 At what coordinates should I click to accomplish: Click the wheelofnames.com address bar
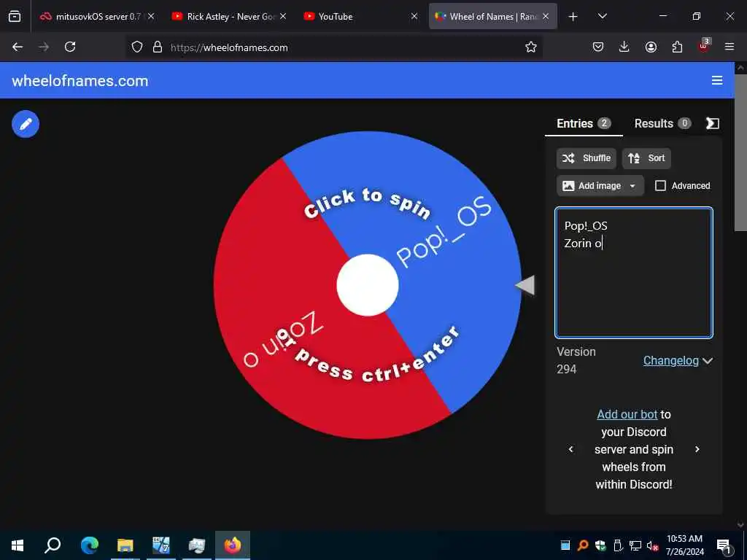tap(333, 47)
